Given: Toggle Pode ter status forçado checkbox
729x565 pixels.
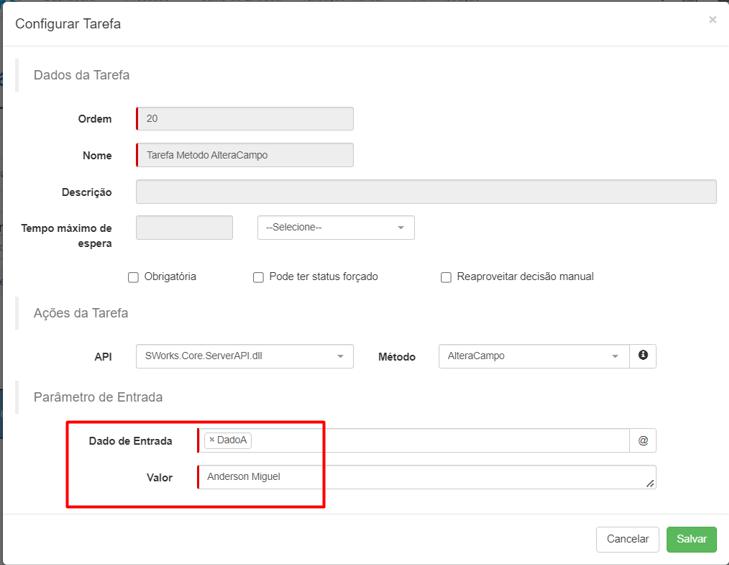Looking at the screenshot, I should point(258,277).
